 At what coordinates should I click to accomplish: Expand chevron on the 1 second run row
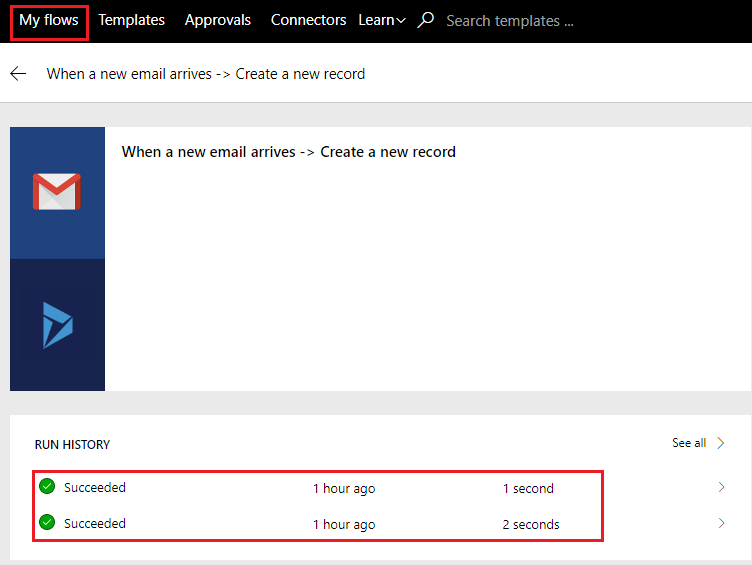point(721,487)
